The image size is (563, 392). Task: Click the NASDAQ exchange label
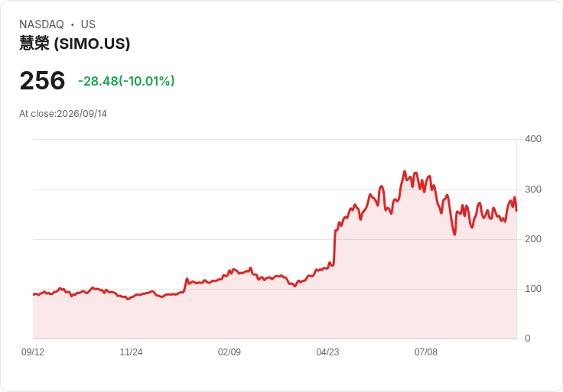(41, 24)
